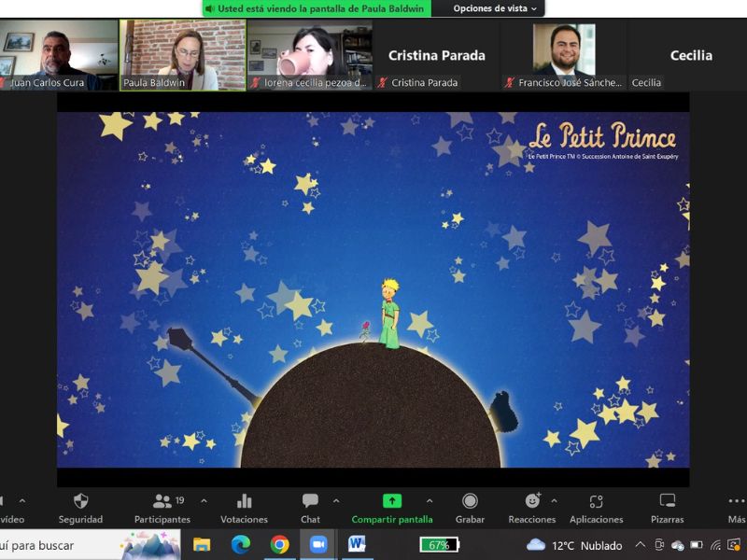Open File Explorer from the taskbar

[202, 545]
